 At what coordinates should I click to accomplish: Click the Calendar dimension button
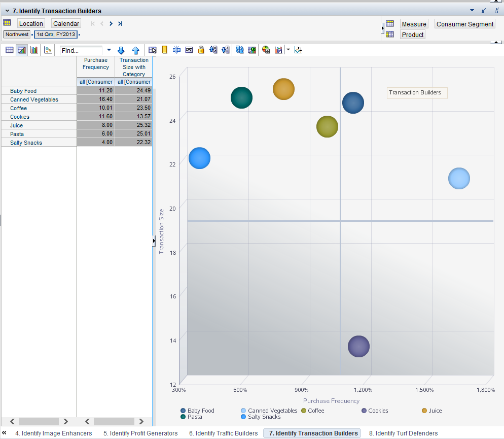click(x=66, y=23)
